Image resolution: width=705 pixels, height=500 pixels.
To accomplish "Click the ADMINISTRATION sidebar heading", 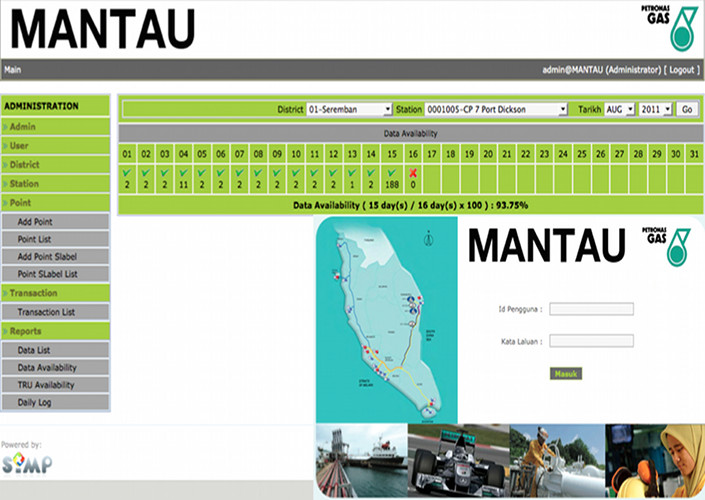I will pyautogui.click(x=41, y=106).
